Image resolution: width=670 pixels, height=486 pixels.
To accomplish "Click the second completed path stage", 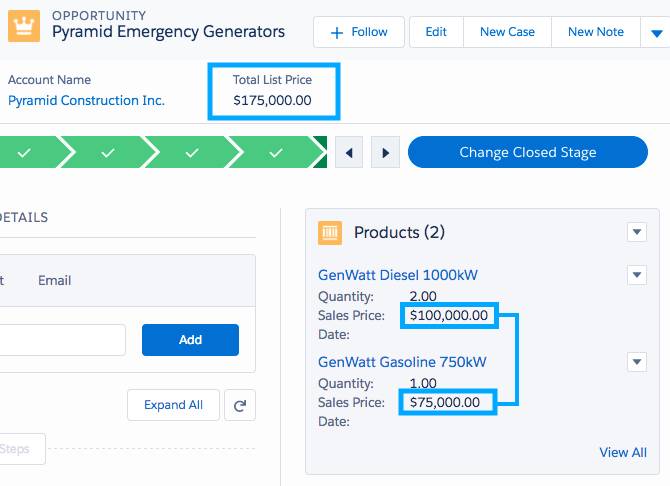I will (x=108, y=152).
